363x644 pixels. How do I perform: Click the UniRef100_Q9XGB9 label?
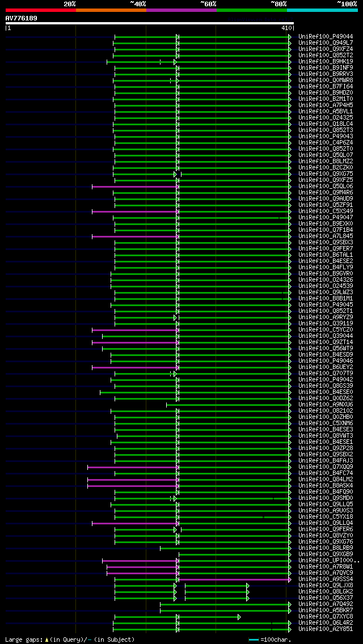click(x=326, y=554)
